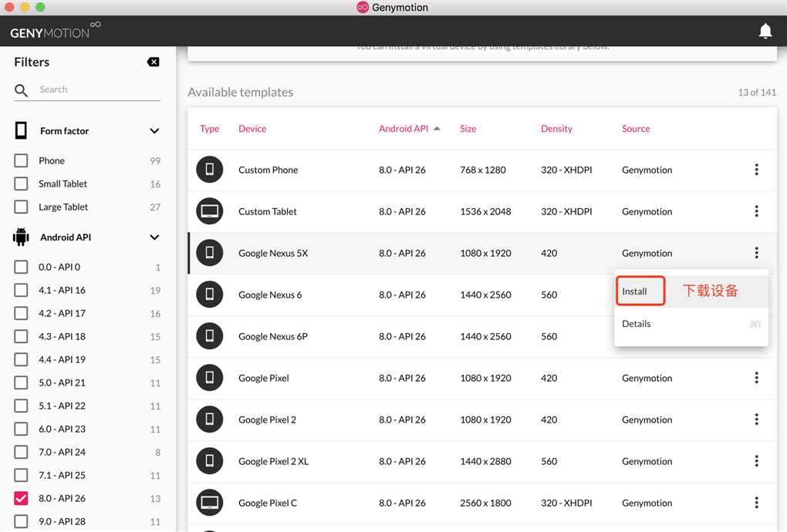Select the Google Nexus 6 device name
This screenshot has width=787, height=532.
tap(270, 295)
